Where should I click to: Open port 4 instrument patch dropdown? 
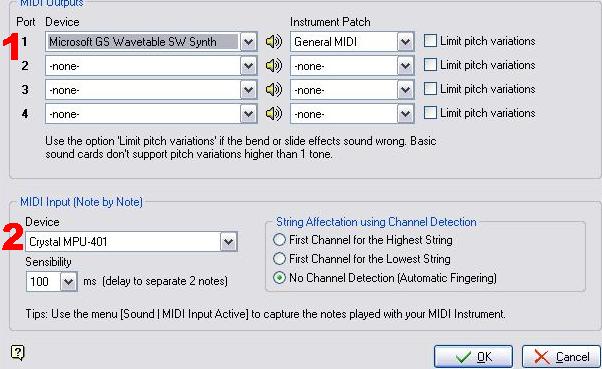click(x=405, y=114)
